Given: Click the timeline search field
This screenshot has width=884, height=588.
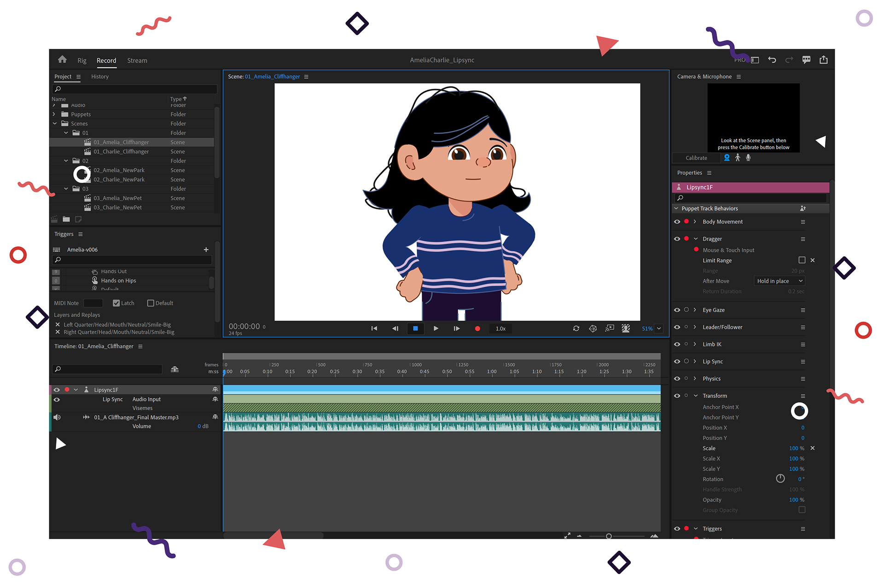Looking at the screenshot, I should [108, 369].
